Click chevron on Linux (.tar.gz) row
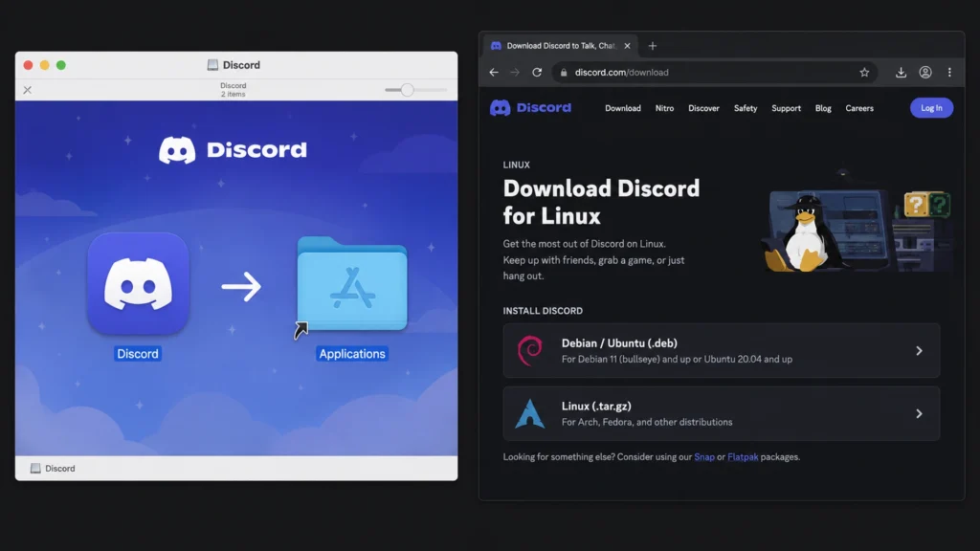 pyautogui.click(x=919, y=413)
